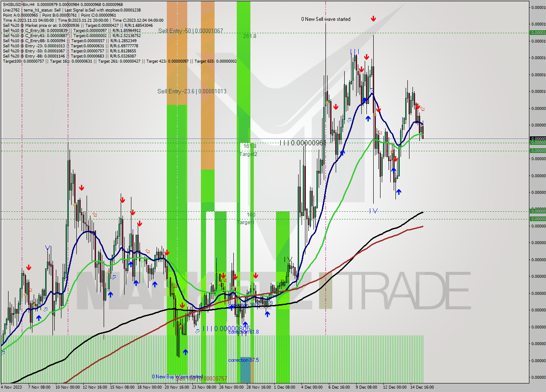Image resolution: width=546 pixels, height=392 pixels.
Task: Click the 'correction 61.8' label
Action: point(243,332)
